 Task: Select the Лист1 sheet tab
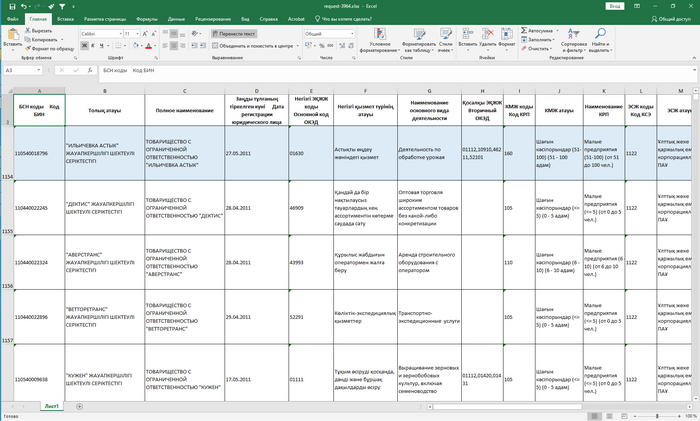[x=50, y=406]
